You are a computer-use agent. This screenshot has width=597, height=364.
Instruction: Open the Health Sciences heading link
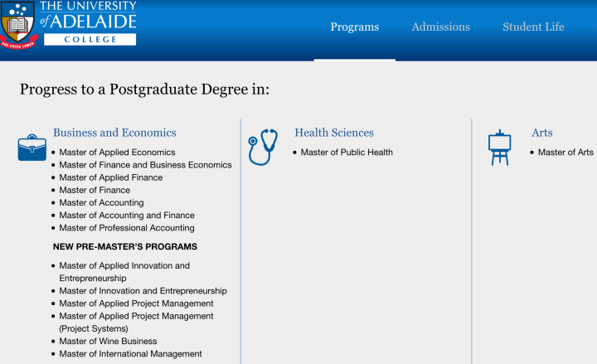pyautogui.click(x=334, y=133)
